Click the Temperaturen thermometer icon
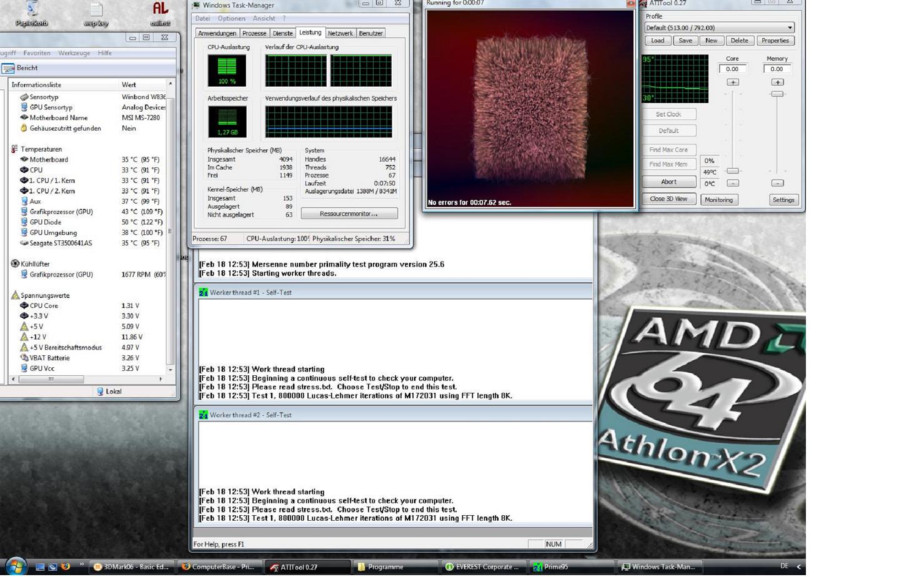924x577 pixels. 14,149
